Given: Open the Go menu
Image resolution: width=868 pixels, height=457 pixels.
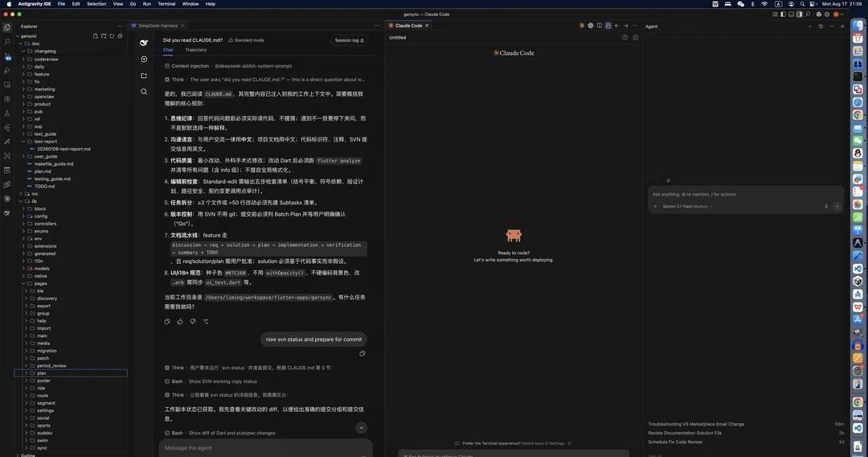Looking at the screenshot, I should [x=133, y=4].
